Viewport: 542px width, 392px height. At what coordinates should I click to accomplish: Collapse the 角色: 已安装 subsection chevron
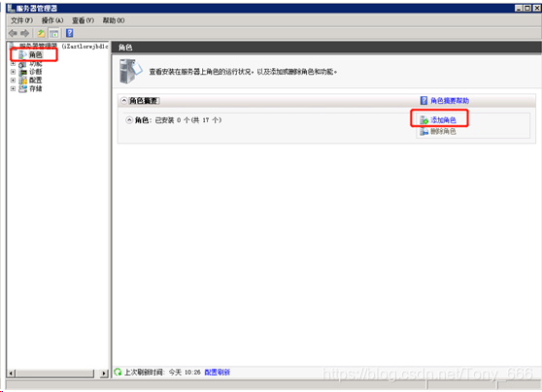[129, 120]
